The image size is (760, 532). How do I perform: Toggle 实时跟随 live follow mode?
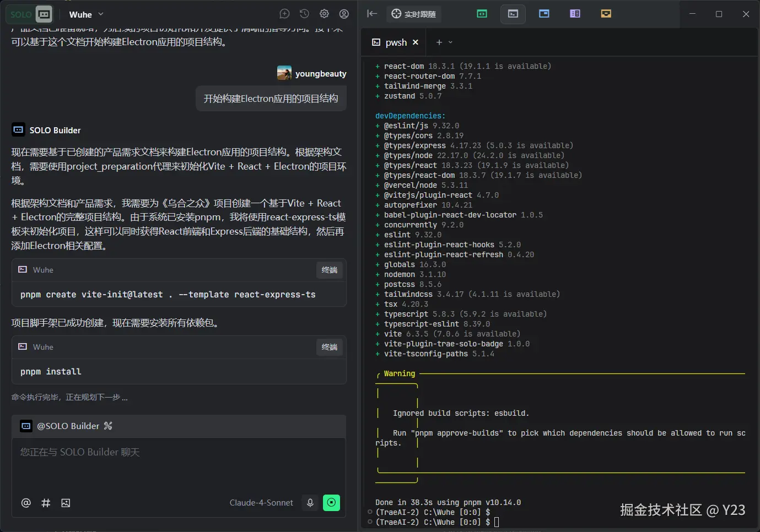pyautogui.click(x=414, y=14)
